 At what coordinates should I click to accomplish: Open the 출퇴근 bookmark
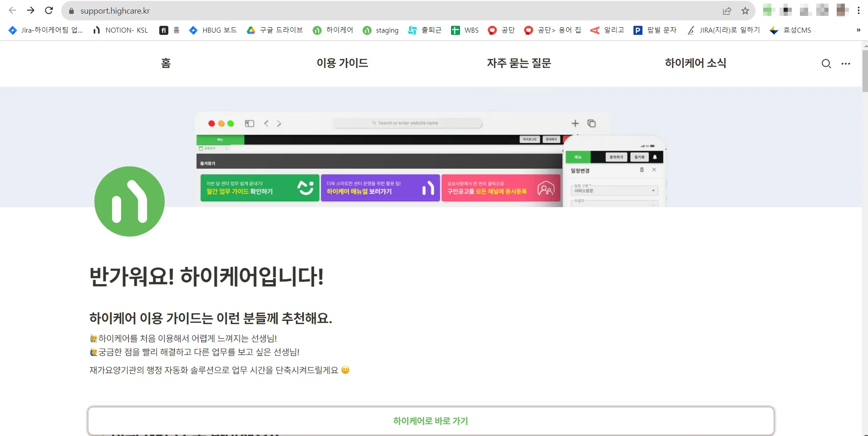pos(425,30)
